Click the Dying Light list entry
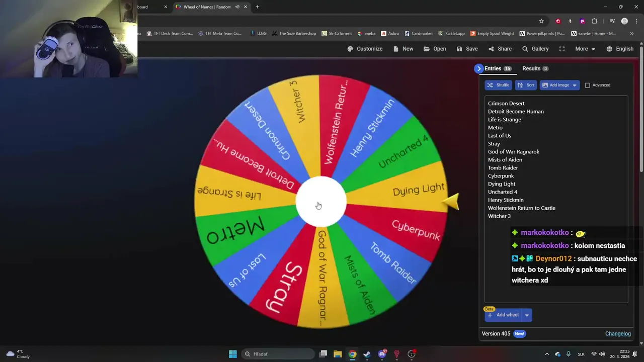Screen dimensions: 644x362 coord(502,184)
